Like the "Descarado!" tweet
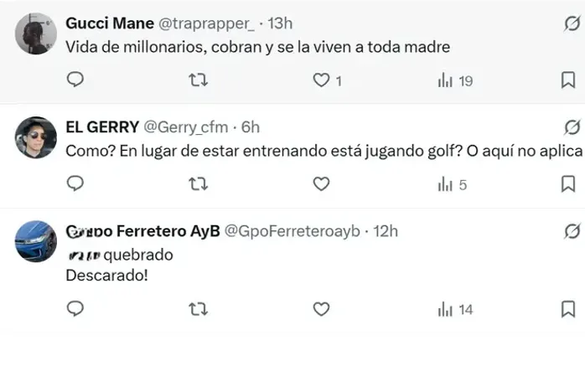 [x=321, y=309]
